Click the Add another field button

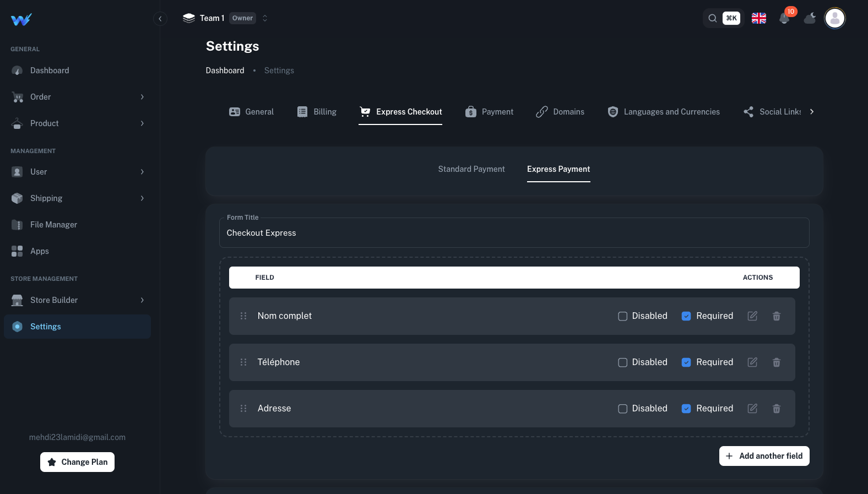(x=764, y=456)
